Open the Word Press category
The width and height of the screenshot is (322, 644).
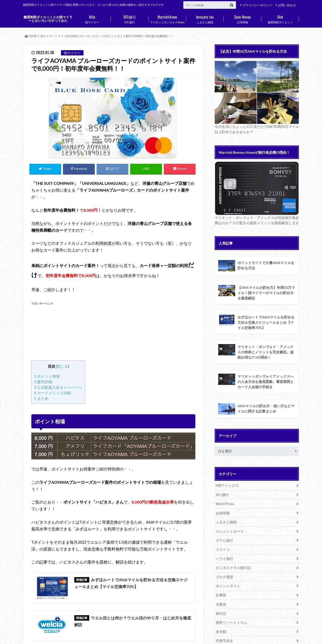coord(257,504)
